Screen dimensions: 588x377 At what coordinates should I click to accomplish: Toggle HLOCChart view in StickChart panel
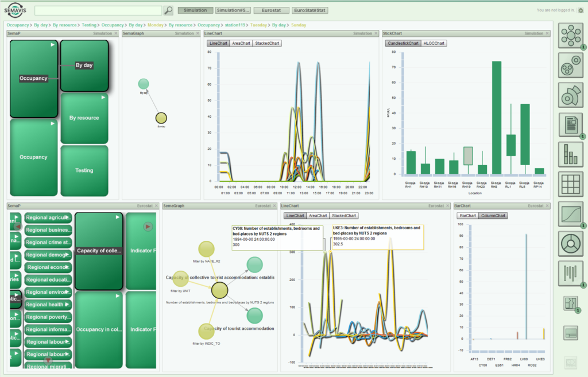[434, 43]
